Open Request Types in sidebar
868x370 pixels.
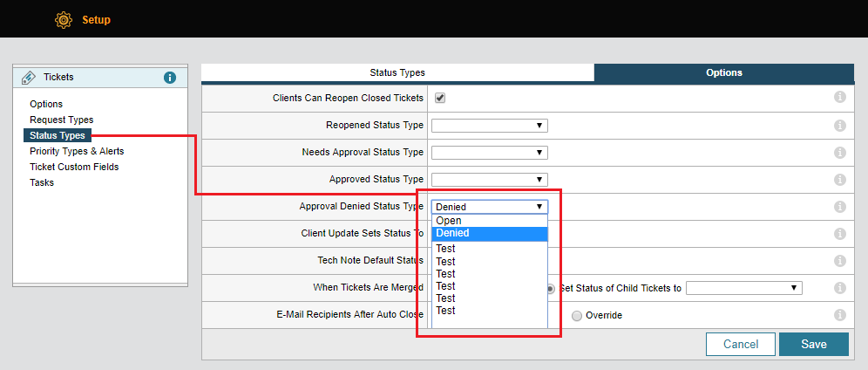pos(62,120)
